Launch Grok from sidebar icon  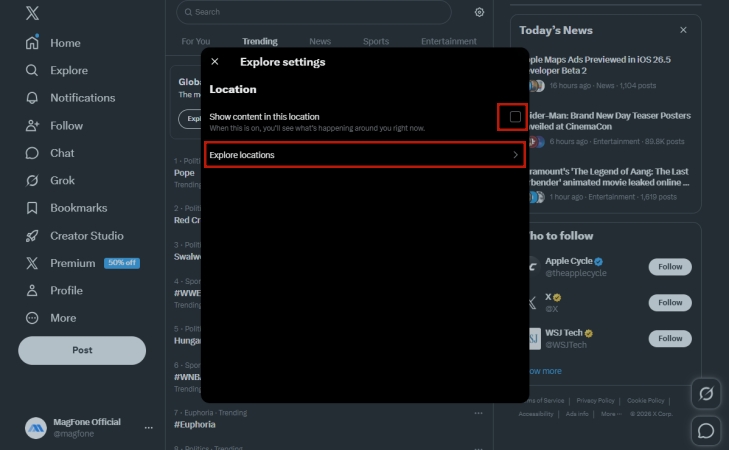click(x=32, y=180)
